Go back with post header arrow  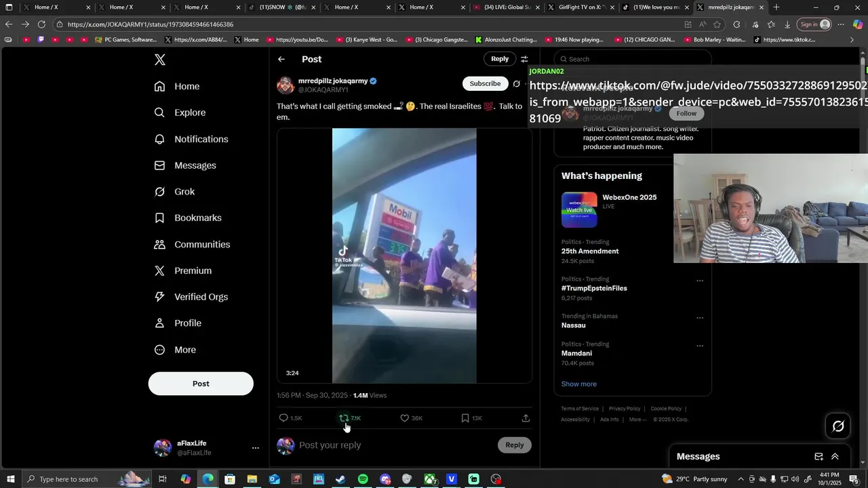pos(281,59)
